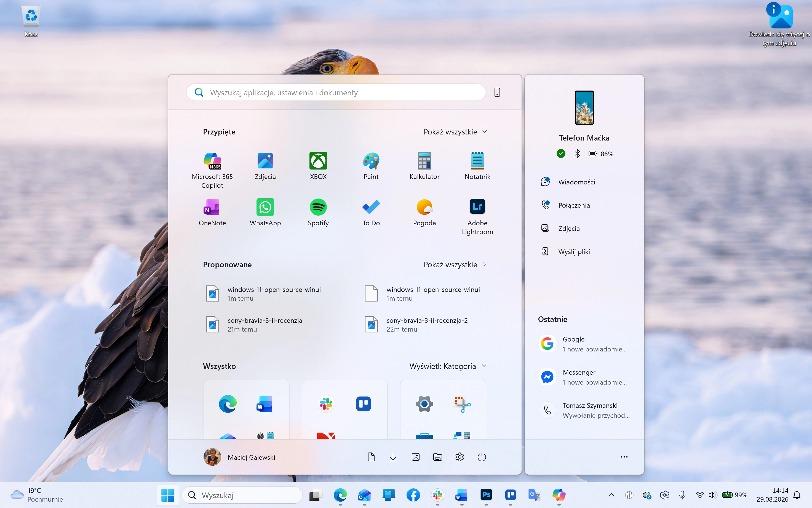This screenshot has width=812, height=508.
Task: Open the Wi-Fi network icon
Action: click(x=699, y=495)
